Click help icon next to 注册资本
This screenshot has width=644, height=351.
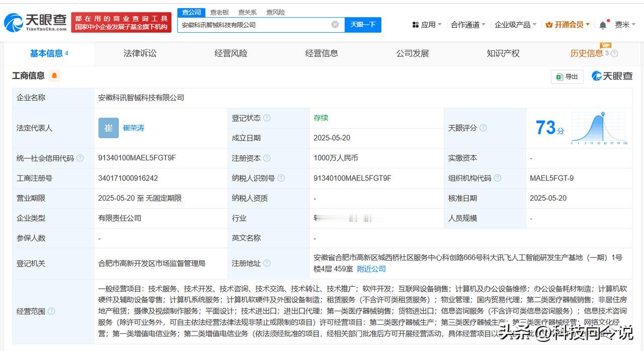[x=267, y=158]
